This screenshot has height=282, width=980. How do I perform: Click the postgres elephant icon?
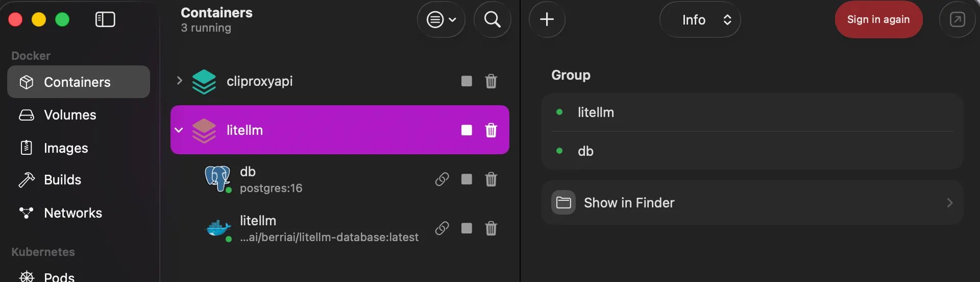[x=217, y=178]
